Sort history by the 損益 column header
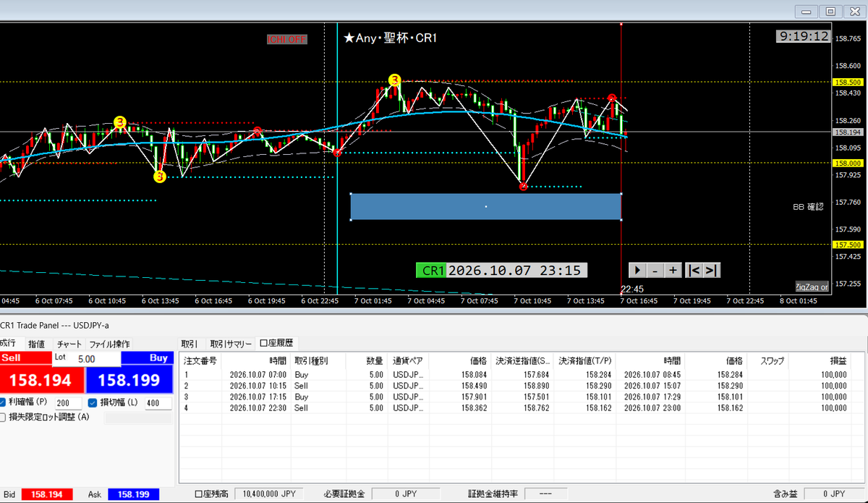The width and height of the screenshot is (868, 503). tap(838, 360)
